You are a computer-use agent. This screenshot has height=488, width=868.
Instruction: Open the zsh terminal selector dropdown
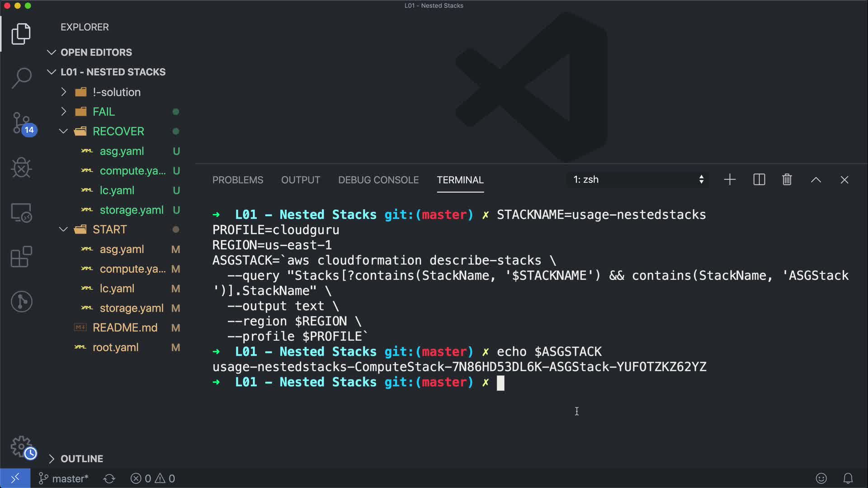click(x=638, y=180)
